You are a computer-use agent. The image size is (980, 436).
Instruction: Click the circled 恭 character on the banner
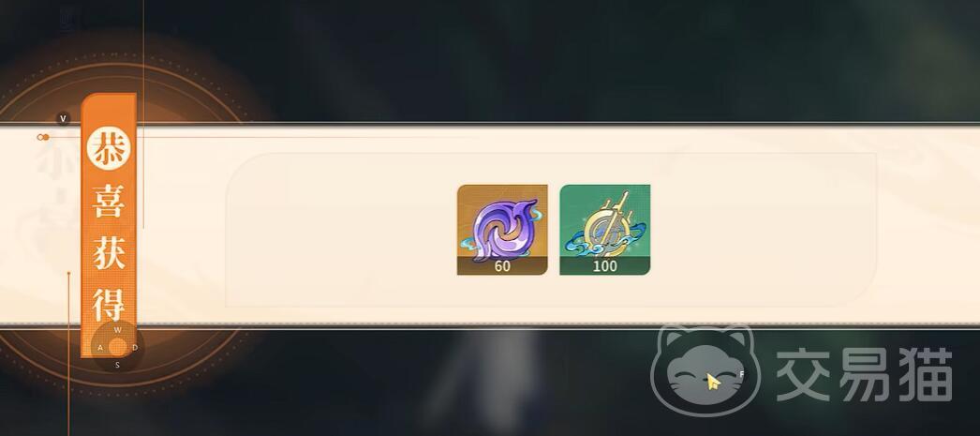click(108, 149)
